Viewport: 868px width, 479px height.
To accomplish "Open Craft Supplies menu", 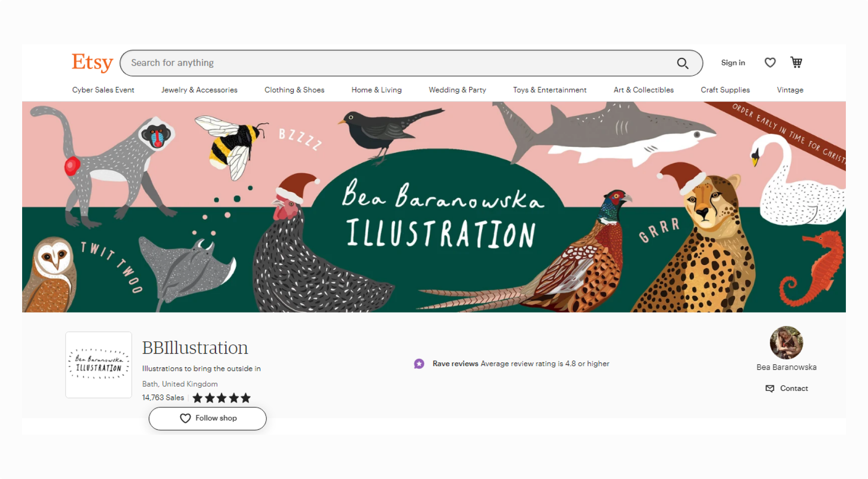I will [x=725, y=90].
